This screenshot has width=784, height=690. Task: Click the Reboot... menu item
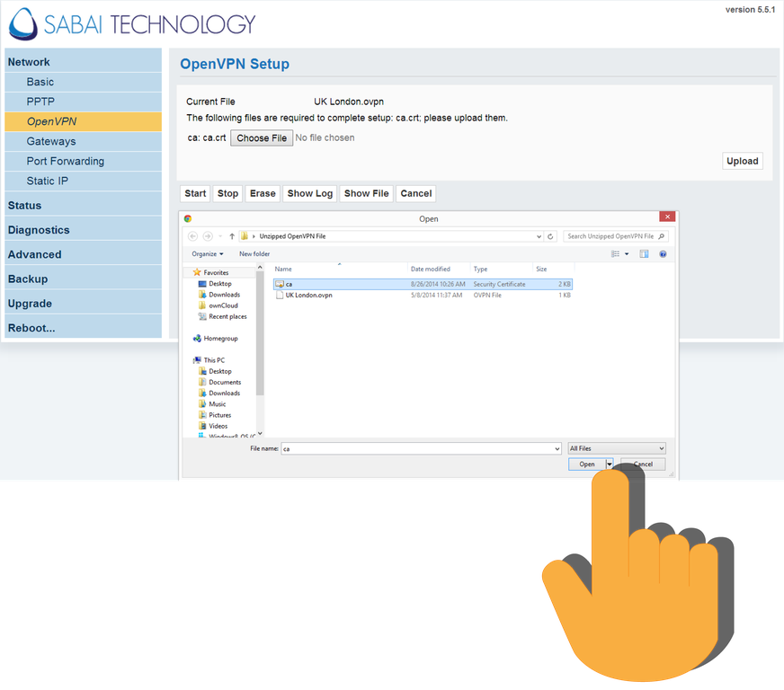(x=83, y=328)
